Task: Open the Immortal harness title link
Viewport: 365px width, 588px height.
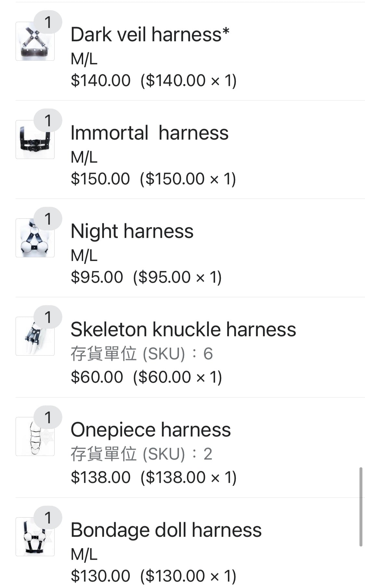Action: point(149,133)
